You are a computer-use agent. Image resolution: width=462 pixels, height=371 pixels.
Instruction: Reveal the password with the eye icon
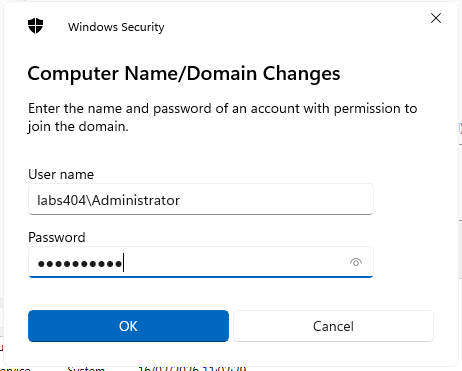356,262
